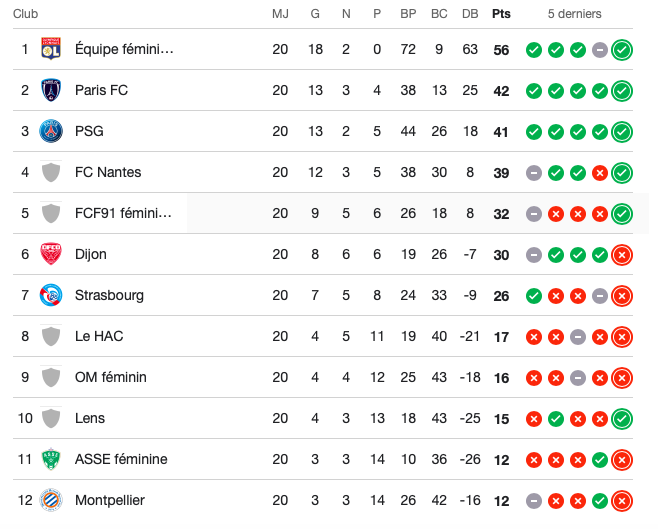Click Lens most recent win icon
This screenshot has width=658, height=529.
click(x=622, y=418)
